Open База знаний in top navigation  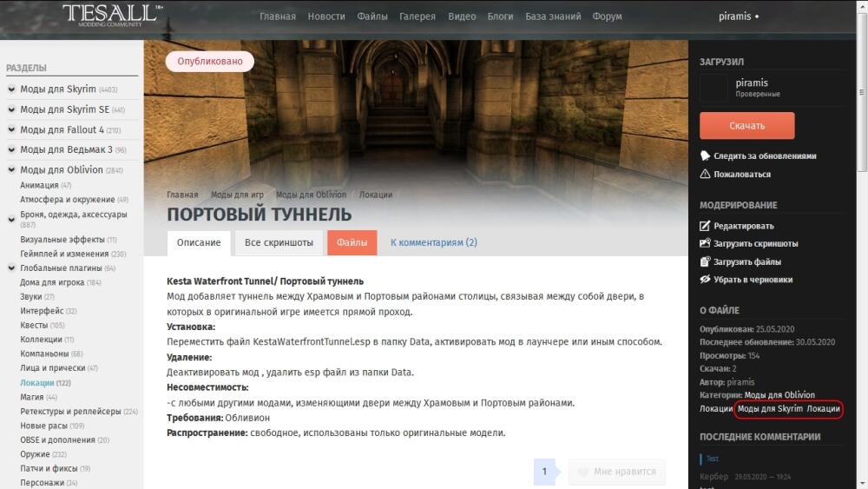tap(553, 16)
